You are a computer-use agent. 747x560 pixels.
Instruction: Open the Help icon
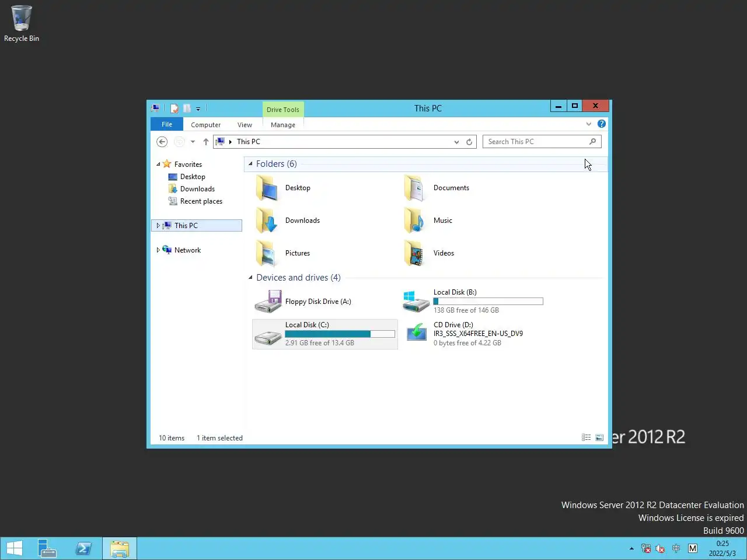(x=602, y=124)
